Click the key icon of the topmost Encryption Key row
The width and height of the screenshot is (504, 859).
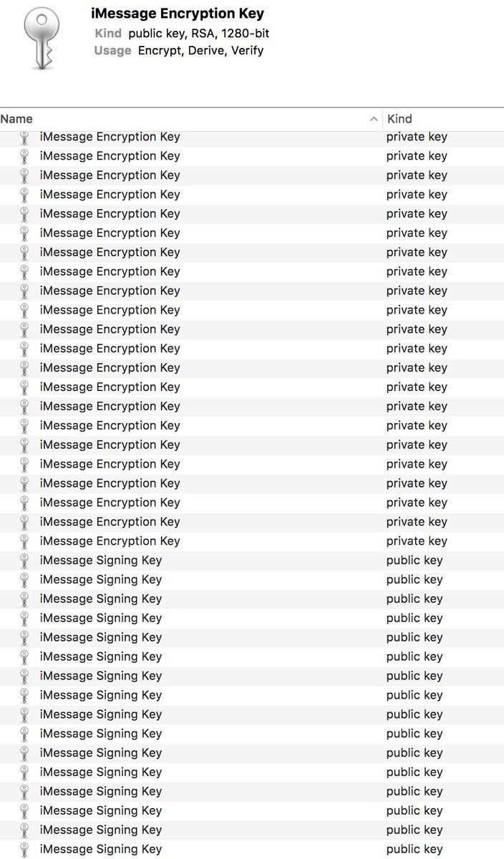[24, 137]
